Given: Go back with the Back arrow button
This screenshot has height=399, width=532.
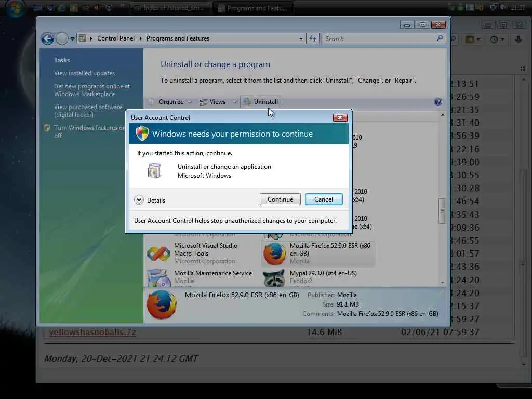Looking at the screenshot, I should (x=47, y=38).
